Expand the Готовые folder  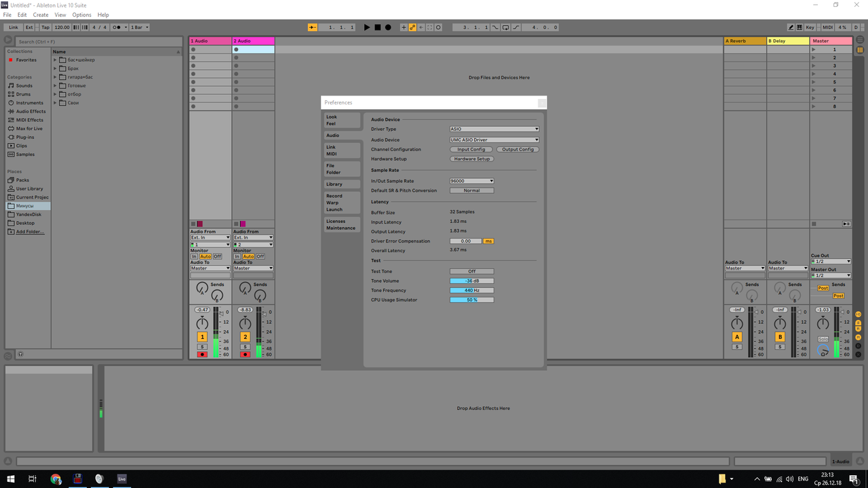click(x=55, y=86)
